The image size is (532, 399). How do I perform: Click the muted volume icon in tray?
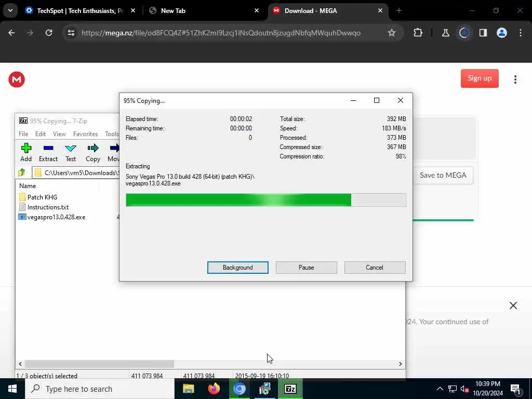point(465,389)
